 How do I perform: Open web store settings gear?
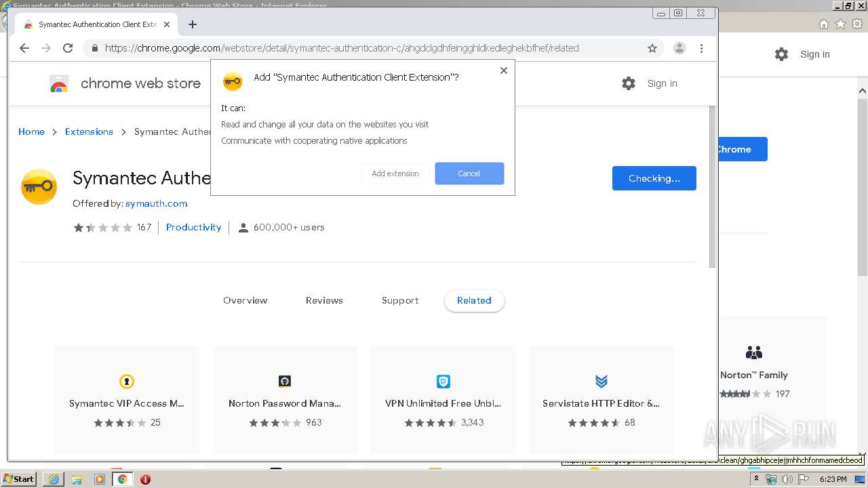[629, 83]
